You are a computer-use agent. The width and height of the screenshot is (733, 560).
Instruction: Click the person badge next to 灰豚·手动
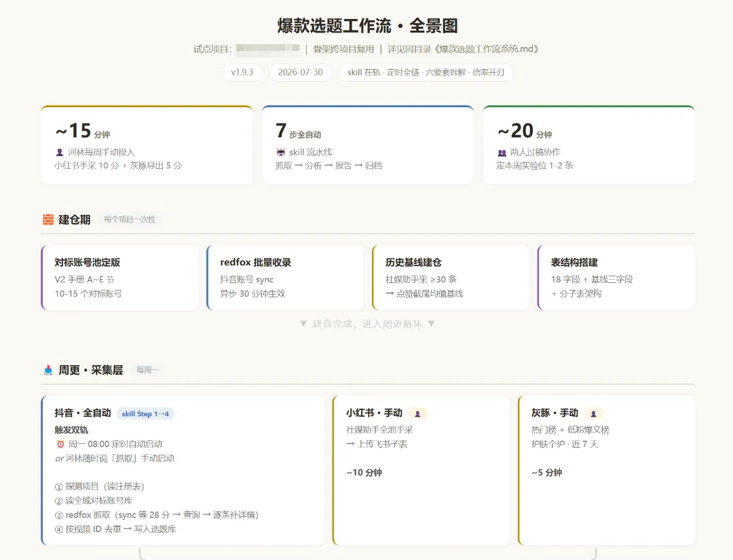(593, 413)
